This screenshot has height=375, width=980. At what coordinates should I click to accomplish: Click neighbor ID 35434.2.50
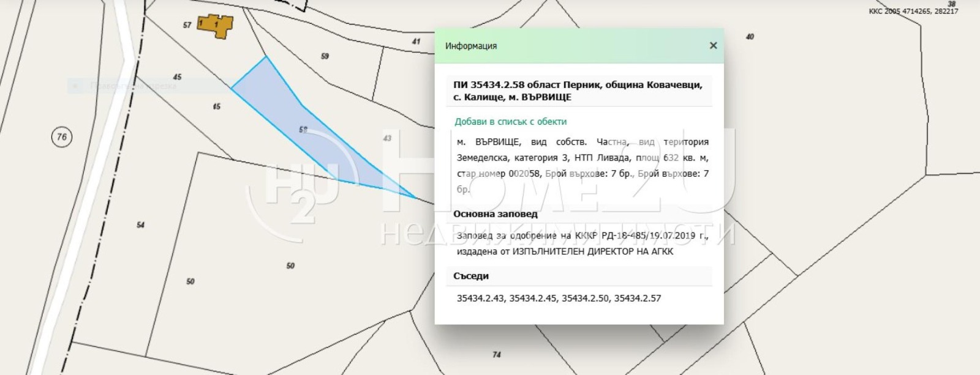point(586,299)
